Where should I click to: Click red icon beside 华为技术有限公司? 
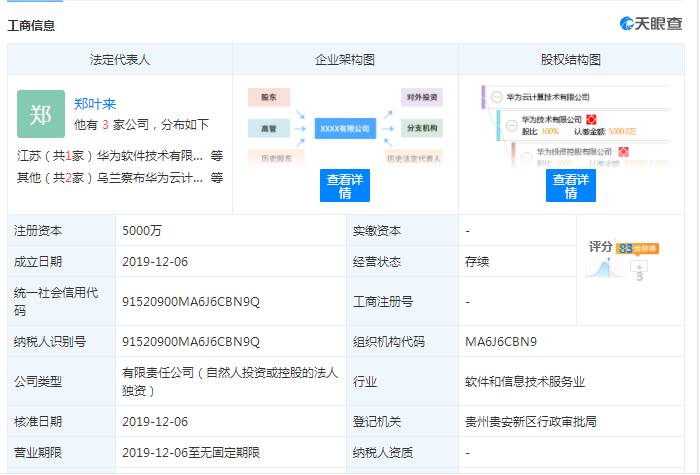(591, 119)
